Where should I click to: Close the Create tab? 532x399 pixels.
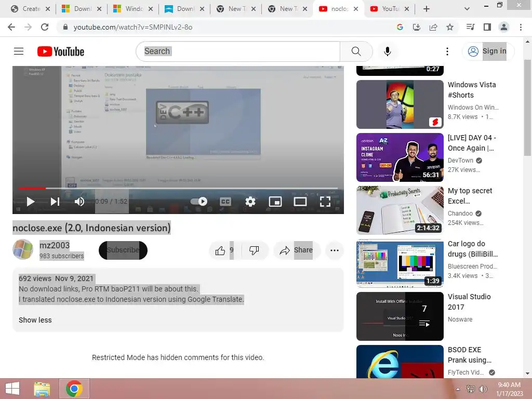point(48,9)
